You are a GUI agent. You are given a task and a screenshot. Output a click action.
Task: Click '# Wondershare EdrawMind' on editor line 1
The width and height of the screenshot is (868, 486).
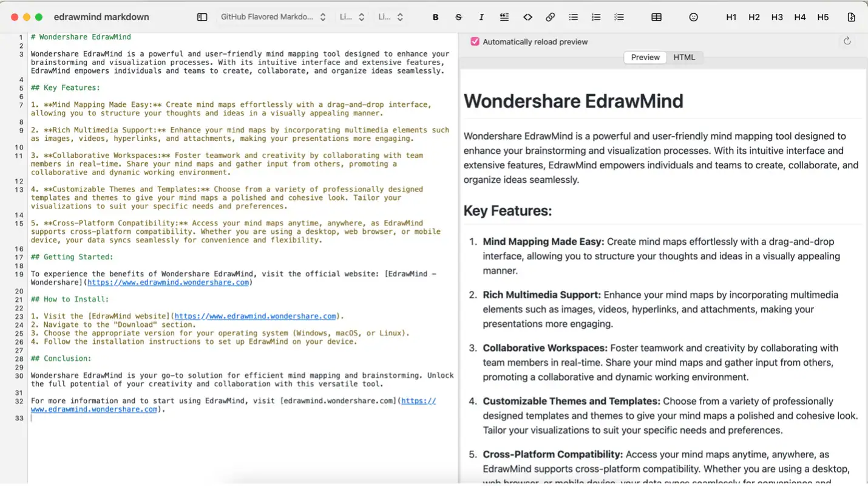[x=81, y=37]
